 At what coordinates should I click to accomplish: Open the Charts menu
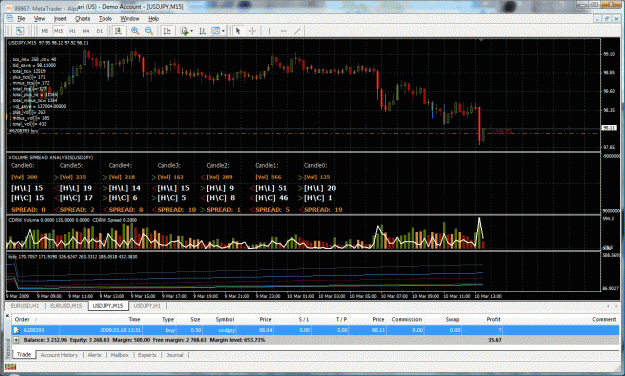tap(83, 19)
